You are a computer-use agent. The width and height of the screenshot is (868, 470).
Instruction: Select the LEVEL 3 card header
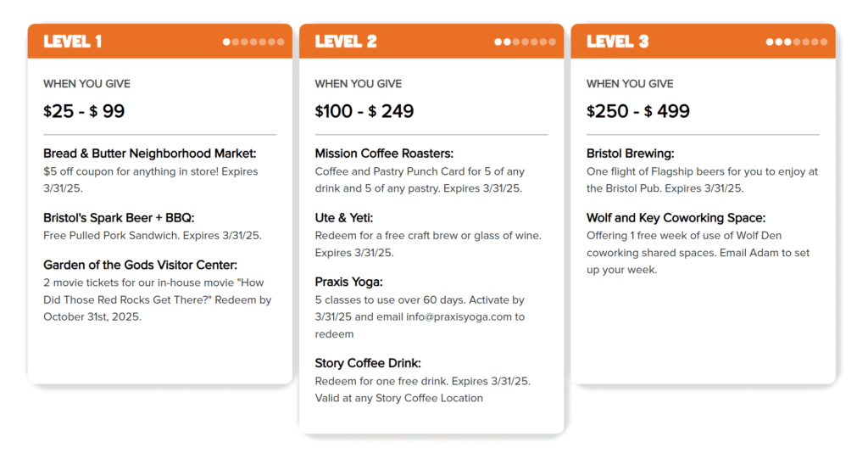(703, 41)
